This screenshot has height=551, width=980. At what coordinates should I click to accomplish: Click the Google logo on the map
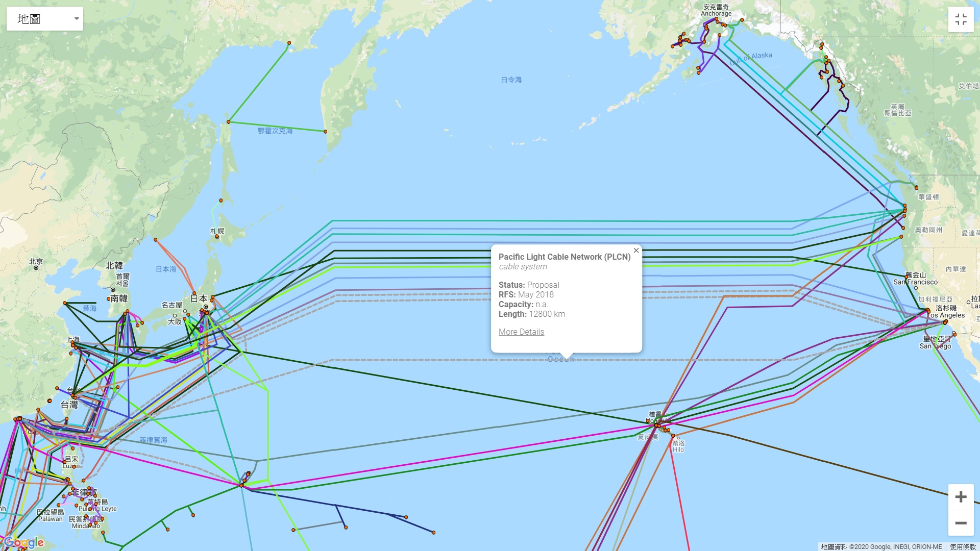[23, 542]
